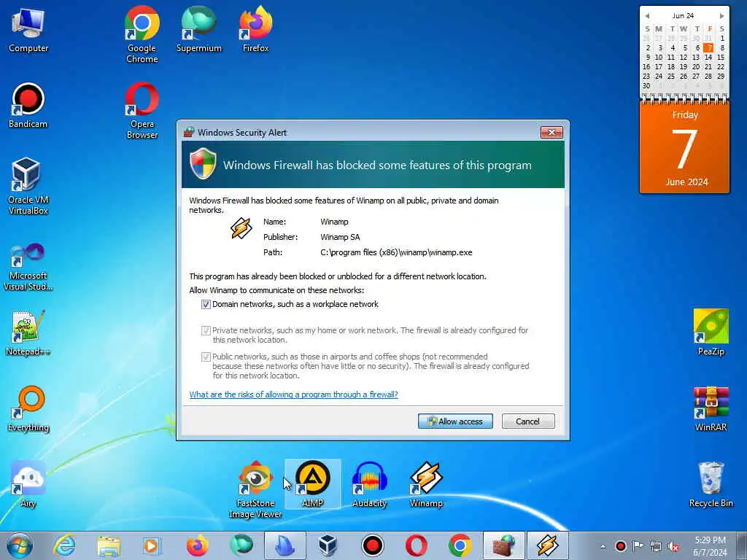Open the Notepad++ desktop shortcut

[x=28, y=333]
